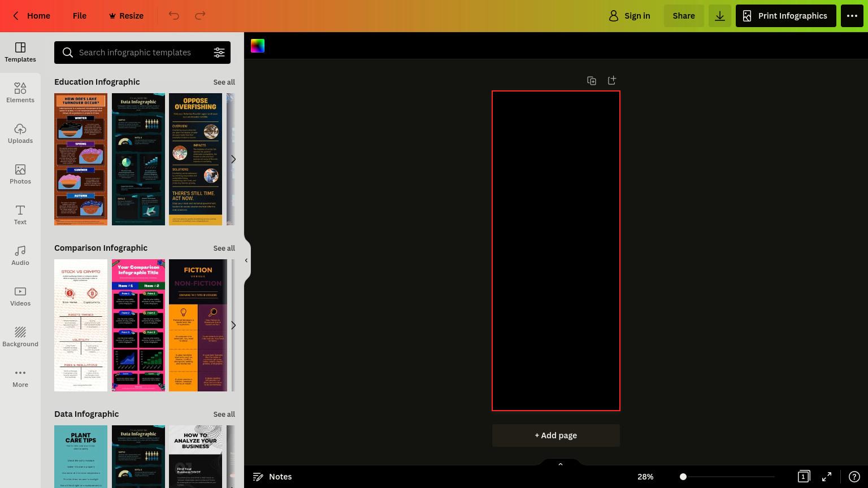Show More sidebar options
The width and height of the screenshot is (868, 488).
tap(20, 378)
